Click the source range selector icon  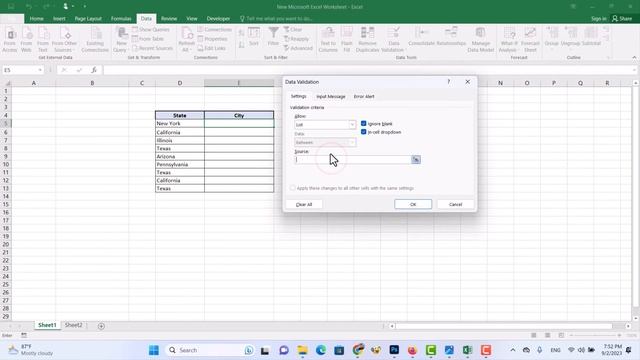tap(416, 160)
